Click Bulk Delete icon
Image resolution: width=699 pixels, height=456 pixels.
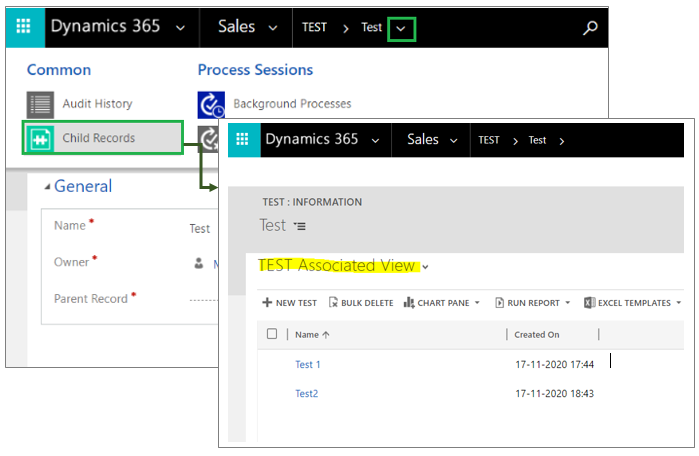[x=333, y=303]
